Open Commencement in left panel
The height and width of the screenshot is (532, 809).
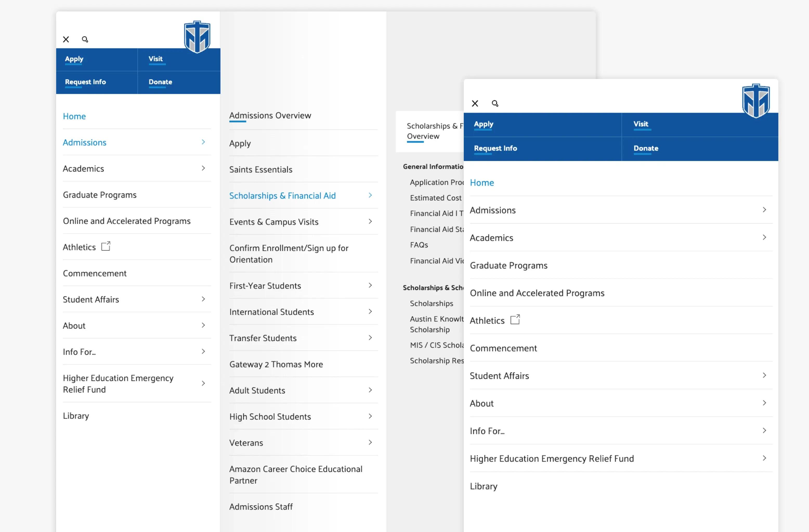click(95, 273)
